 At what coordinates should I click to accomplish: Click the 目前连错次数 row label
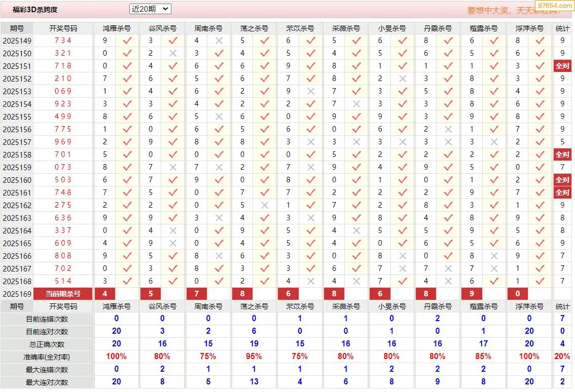coord(47,319)
